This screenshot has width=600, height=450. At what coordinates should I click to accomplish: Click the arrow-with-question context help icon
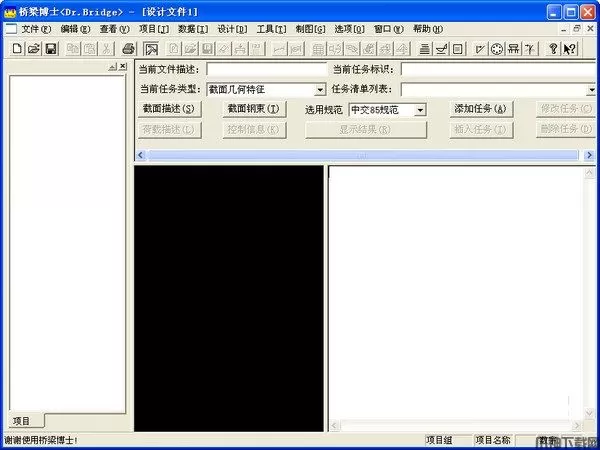pos(569,49)
